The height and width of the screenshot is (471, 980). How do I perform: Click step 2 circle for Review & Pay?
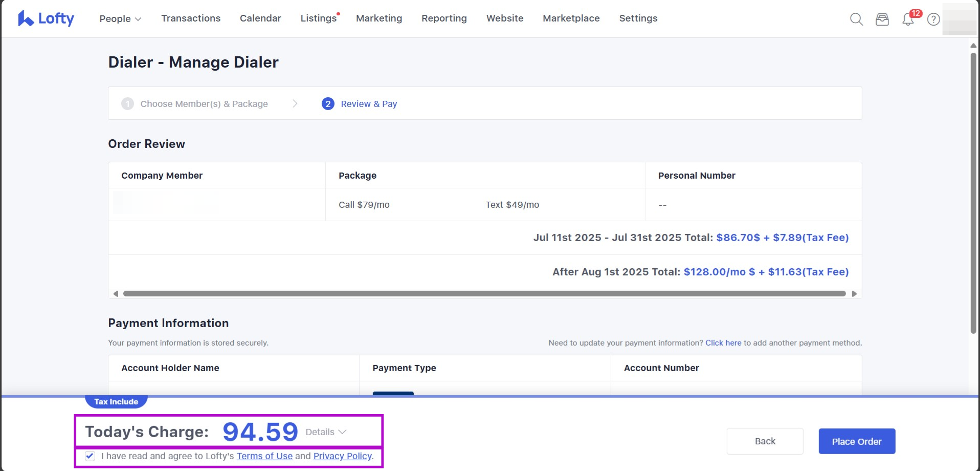pyautogui.click(x=328, y=104)
